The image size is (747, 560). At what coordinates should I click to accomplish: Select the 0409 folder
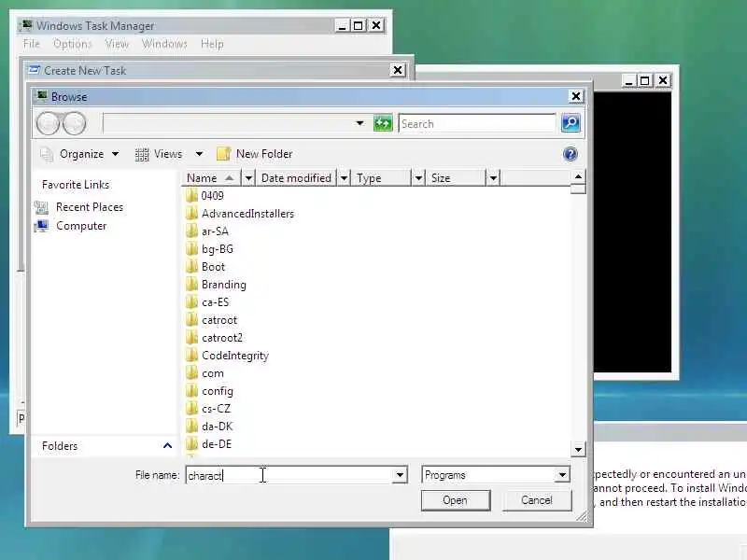click(204, 196)
